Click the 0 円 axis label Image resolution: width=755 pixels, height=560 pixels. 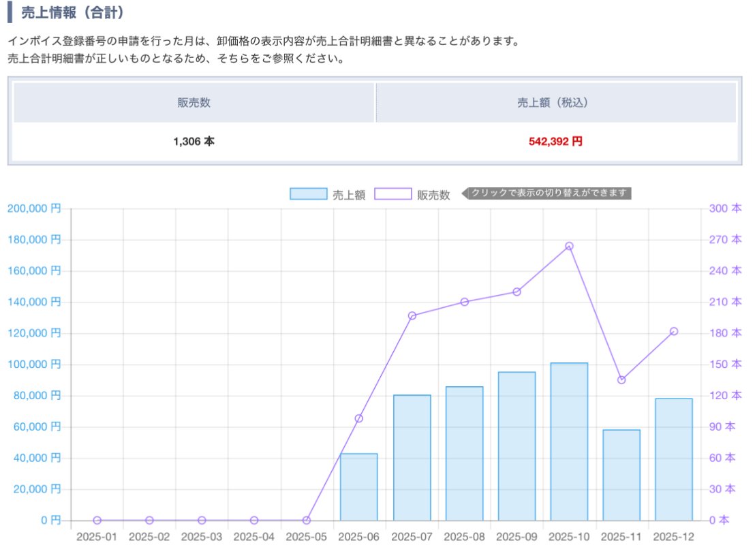click(x=51, y=520)
